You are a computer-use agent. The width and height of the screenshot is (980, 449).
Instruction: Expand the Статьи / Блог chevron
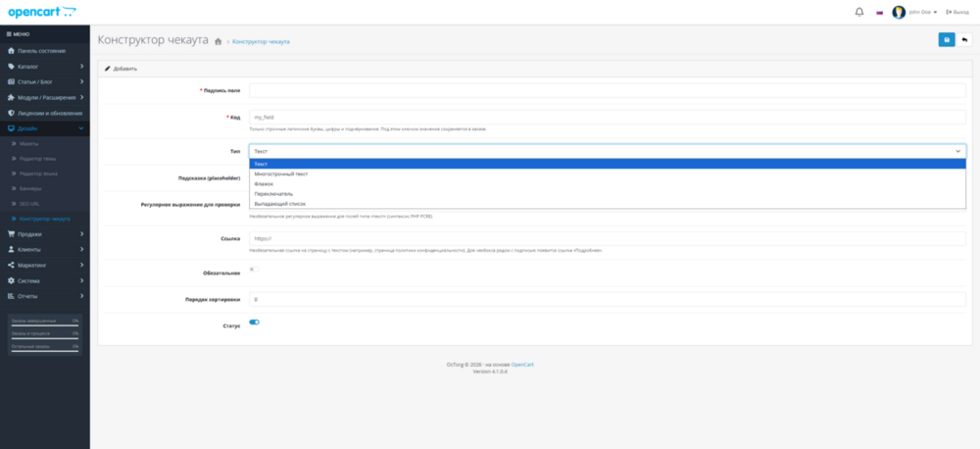(x=82, y=82)
